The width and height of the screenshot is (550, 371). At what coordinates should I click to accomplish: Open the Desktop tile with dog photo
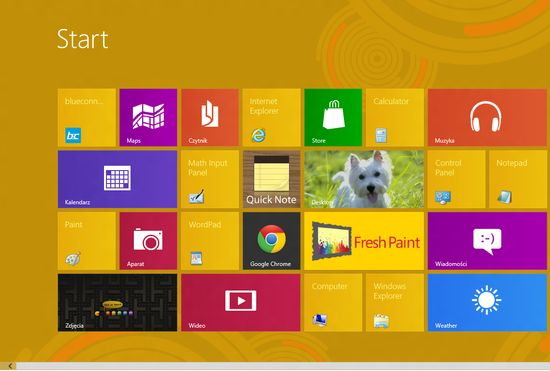click(364, 179)
